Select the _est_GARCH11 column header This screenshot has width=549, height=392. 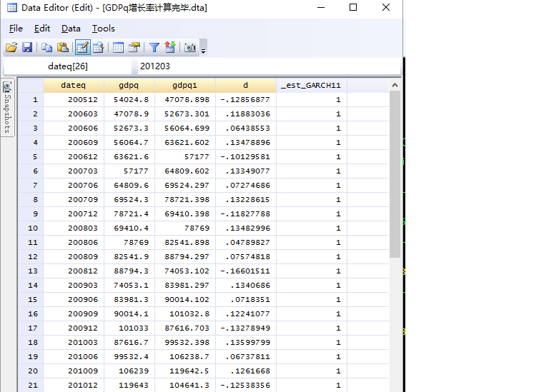pyautogui.click(x=311, y=85)
